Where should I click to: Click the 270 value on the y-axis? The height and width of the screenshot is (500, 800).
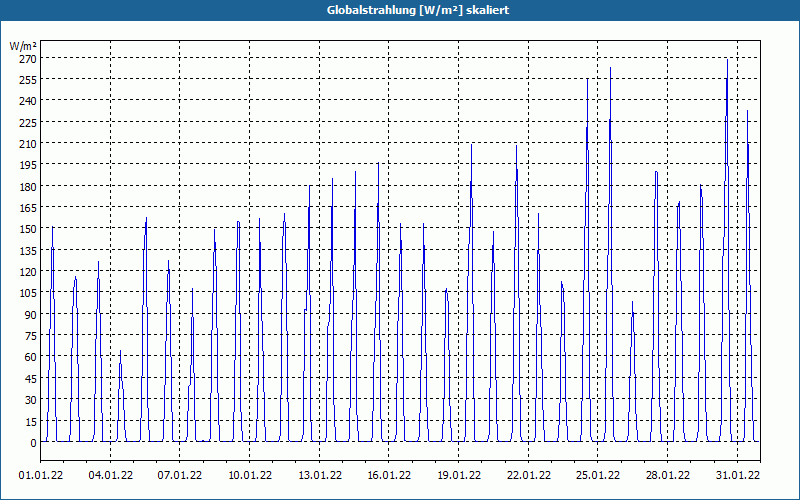coord(28,59)
